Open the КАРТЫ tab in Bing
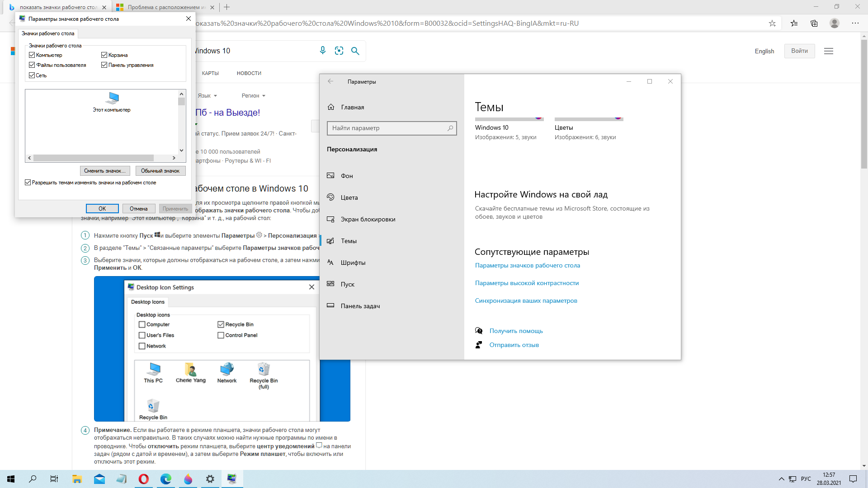This screenshot has height=488, width=868. tap(210, 73)
